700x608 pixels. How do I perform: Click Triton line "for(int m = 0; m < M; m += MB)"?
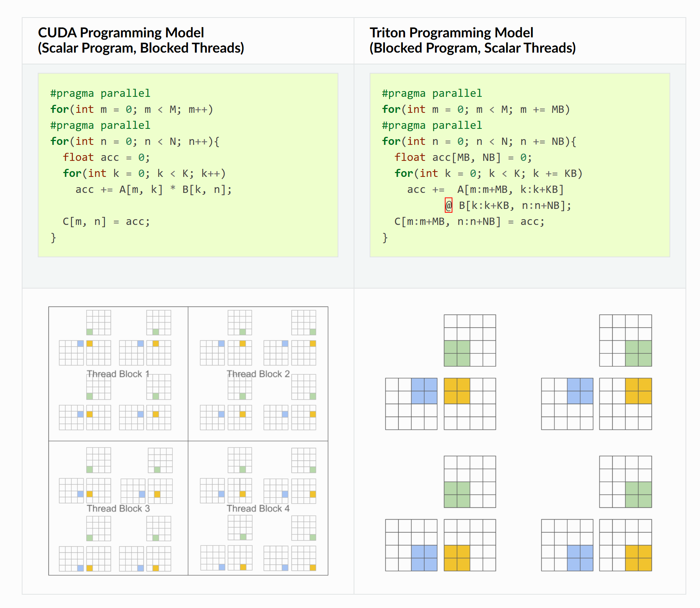click(x=476, y=109)
